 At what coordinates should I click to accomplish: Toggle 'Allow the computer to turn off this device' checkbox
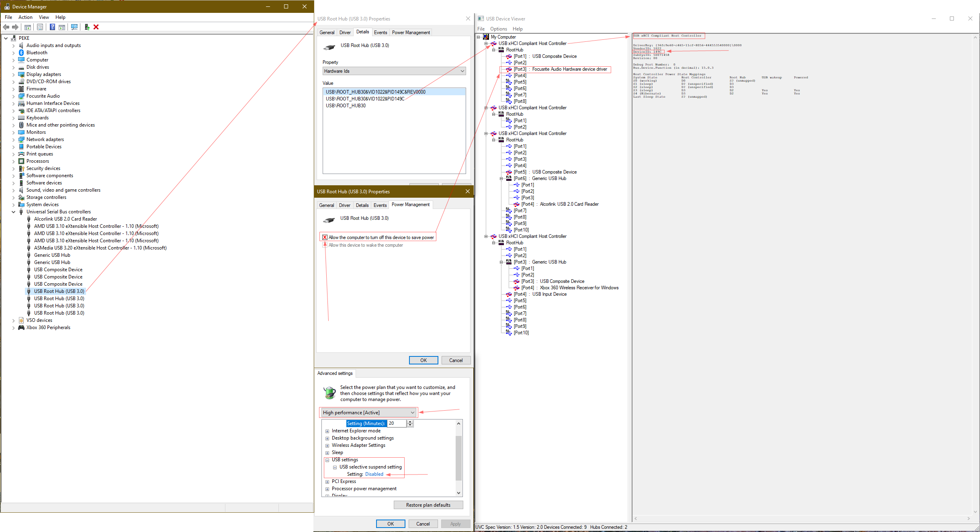[325, 237]
